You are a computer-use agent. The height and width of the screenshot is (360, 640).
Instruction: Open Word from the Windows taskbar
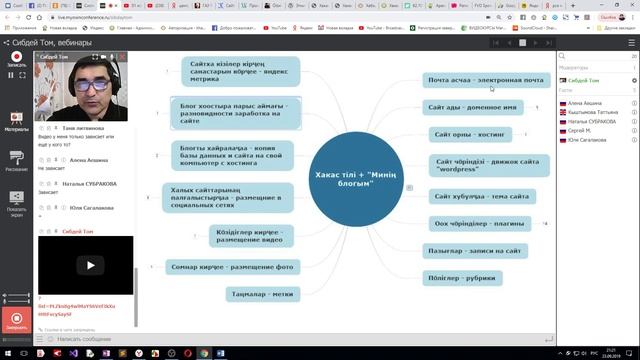pyautogui.click(x=220, y=353)
